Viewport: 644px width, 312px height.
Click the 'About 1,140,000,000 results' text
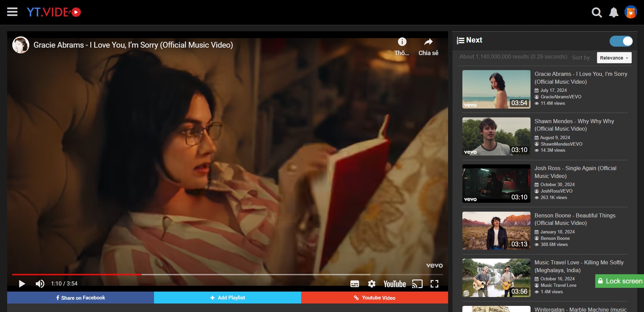click(x=513, y=56)
